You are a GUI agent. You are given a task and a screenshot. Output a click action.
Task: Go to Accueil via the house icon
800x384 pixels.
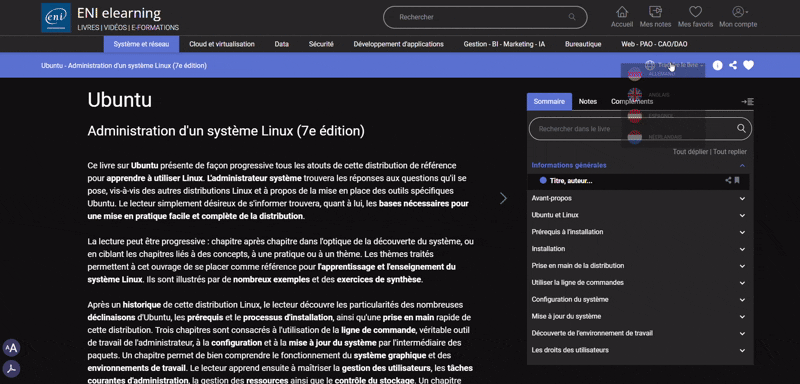pyautogui.click(x=622, y=12)
